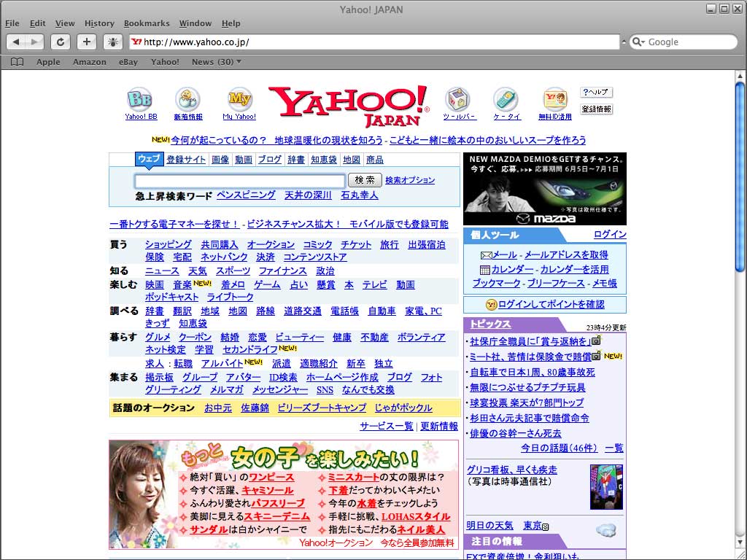Click in the Yahoo search text field
This screenshot has width=747, height=560.
point(240,181)
